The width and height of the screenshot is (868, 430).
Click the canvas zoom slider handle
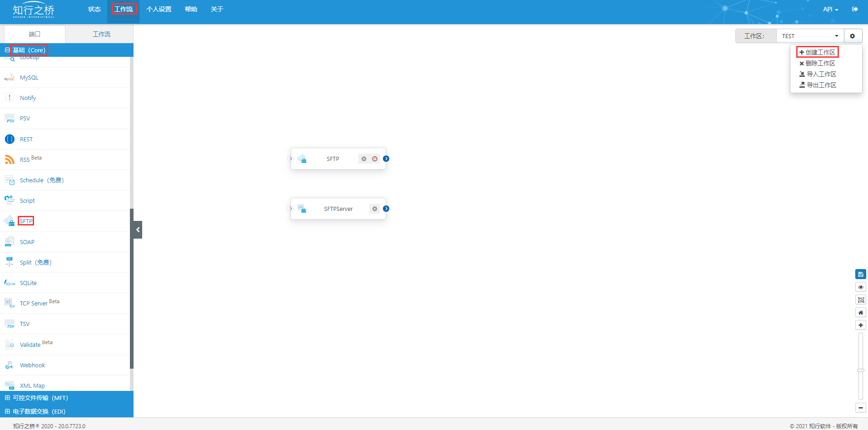[x=860, y=370]
